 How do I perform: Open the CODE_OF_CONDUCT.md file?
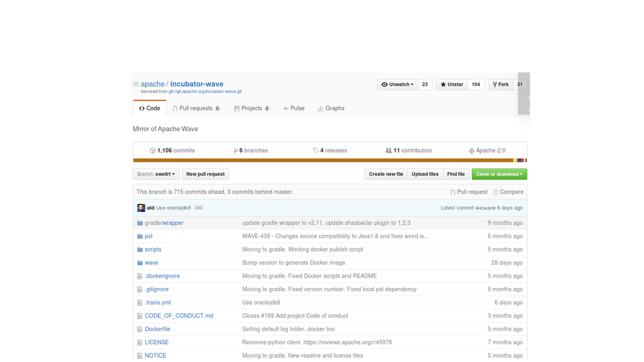[179, 316]
